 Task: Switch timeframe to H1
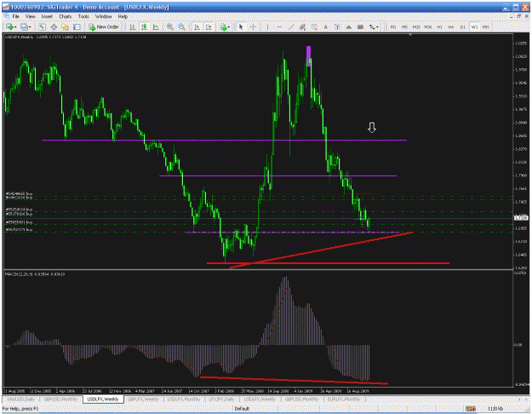[x=439, y=26]
